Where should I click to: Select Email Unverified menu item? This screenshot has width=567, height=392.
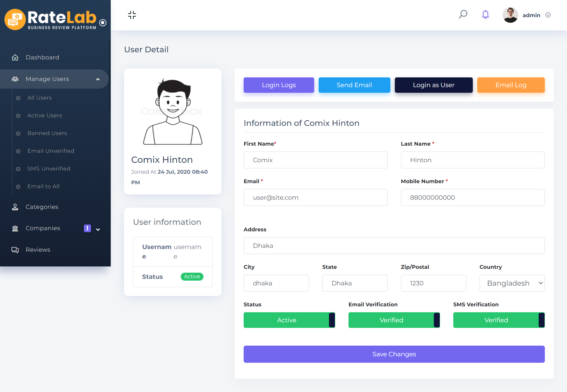coord(51,151)
